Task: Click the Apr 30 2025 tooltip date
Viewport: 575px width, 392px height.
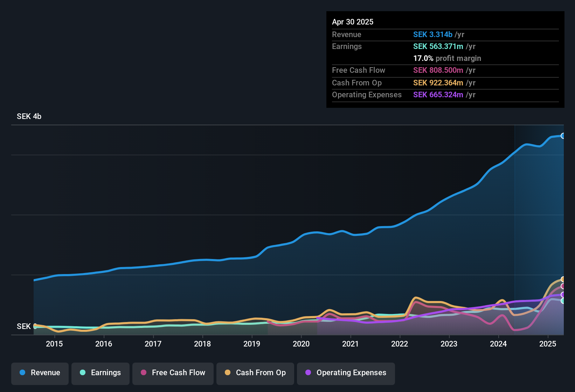Action: point(353,22)
